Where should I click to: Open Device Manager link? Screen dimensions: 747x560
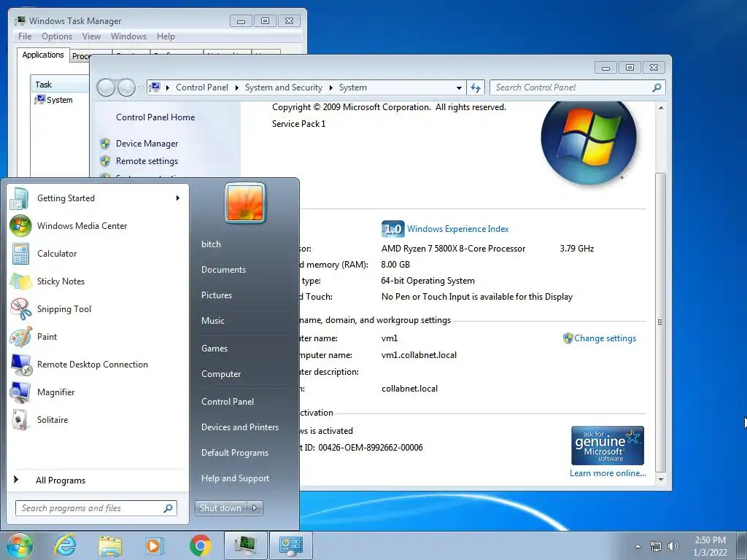[x=147, y=144]
